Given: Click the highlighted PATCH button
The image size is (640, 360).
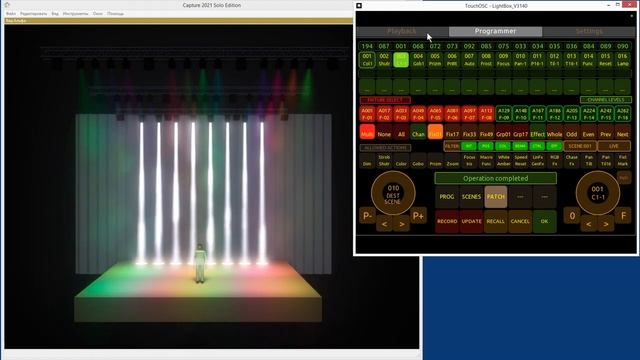Looking at the screenshot, I should [x=496, y=197].
